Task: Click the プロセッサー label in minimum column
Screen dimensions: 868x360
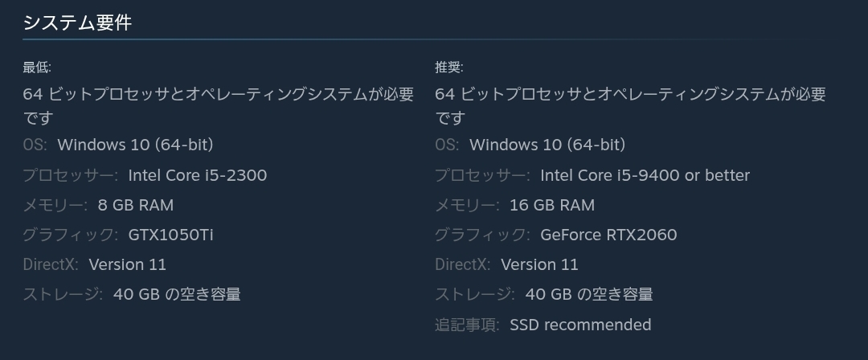Action: (70, 175)
